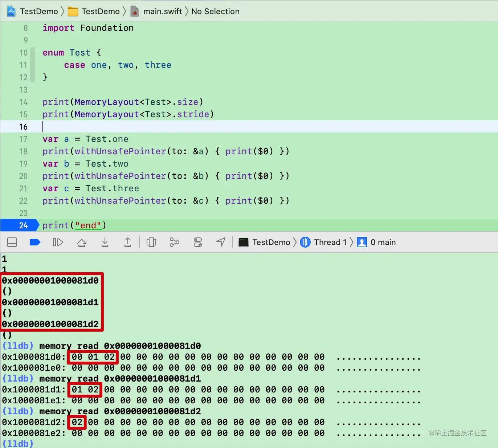Image resolution: width=498 pixels, height=448 pixels.
Task: Click line number 16 in gutter
Action: [23, 127]
